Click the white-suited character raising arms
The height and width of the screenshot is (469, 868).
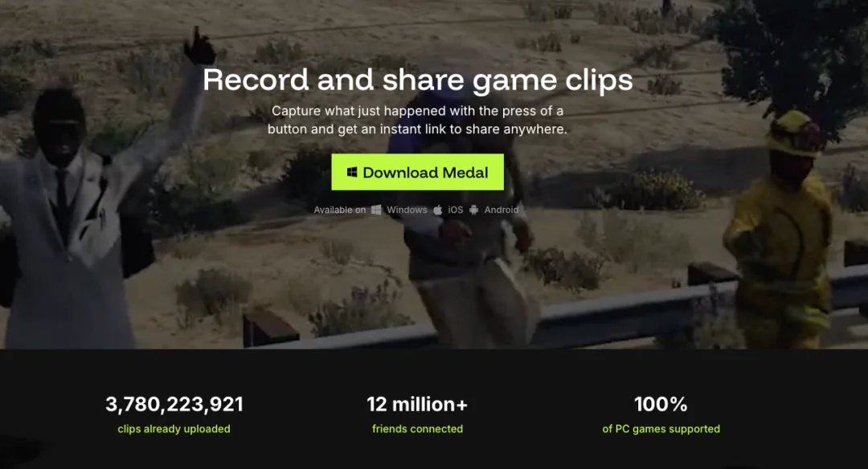(83, 210)
